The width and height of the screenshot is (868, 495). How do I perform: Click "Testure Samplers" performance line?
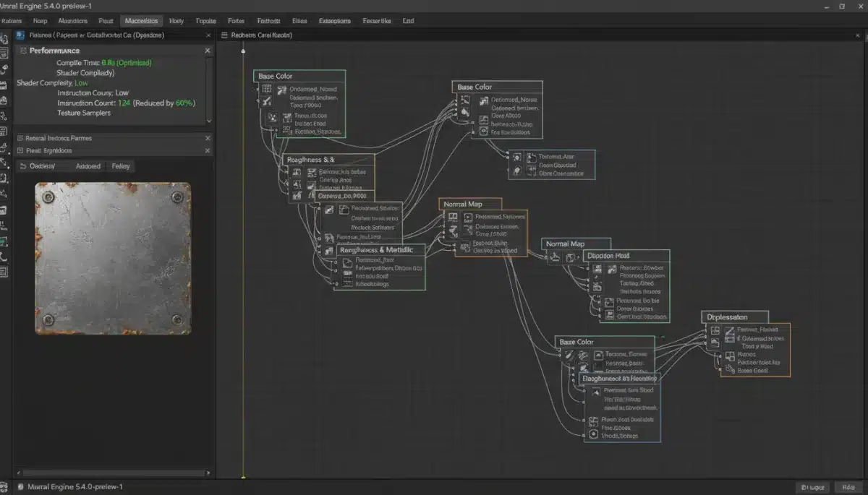(84, 113)
